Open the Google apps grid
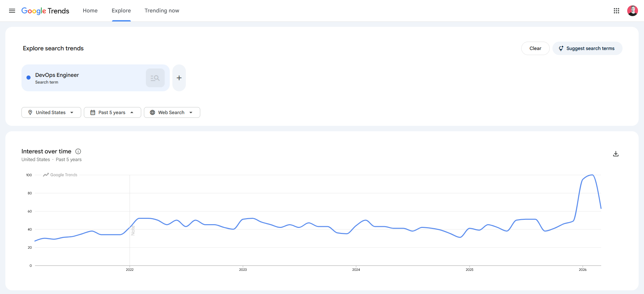 pos(616,11)
